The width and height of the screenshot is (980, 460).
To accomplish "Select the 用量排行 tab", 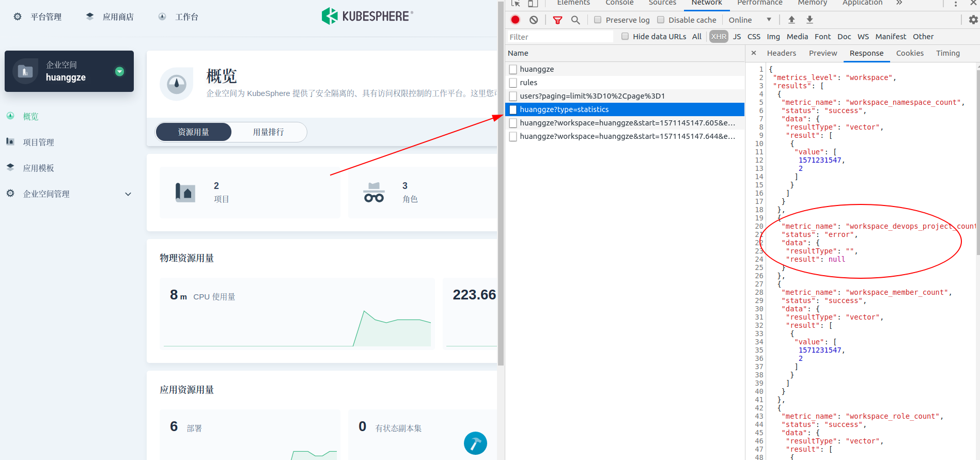I will pos(269,132).
